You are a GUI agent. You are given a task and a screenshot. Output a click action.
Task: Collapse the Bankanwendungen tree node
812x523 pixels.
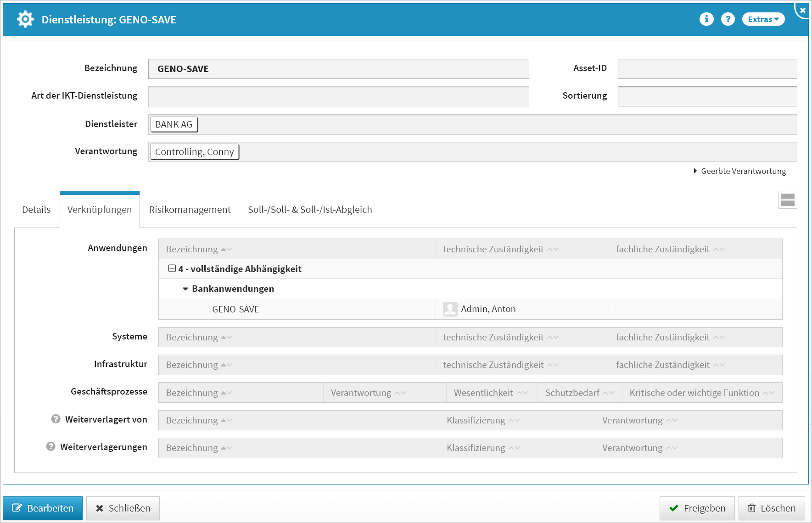click(x=185, y=289)
